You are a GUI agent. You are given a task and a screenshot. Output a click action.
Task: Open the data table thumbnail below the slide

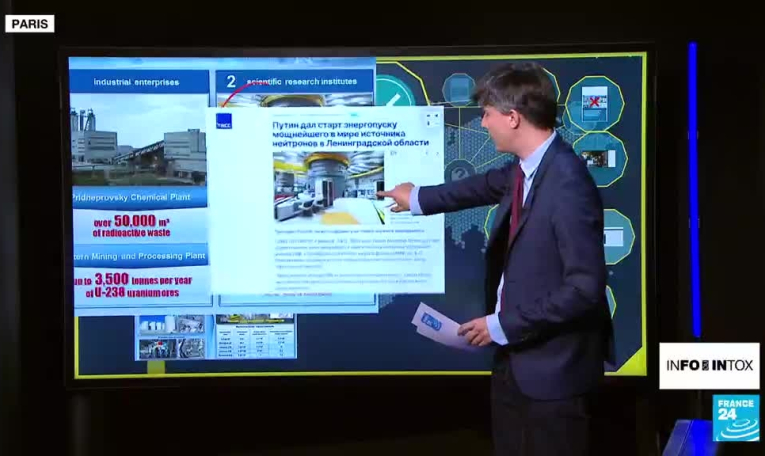click(x=255, y=337)
